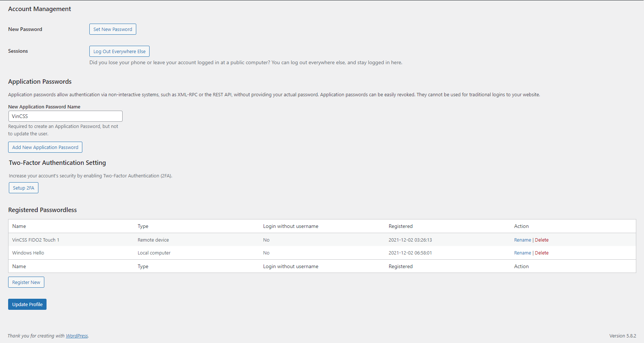Image resolution: width=644 pixels, height=343 pixels.
Task: Click Log Out Everywhere Else
Action: tap(119, 51)
